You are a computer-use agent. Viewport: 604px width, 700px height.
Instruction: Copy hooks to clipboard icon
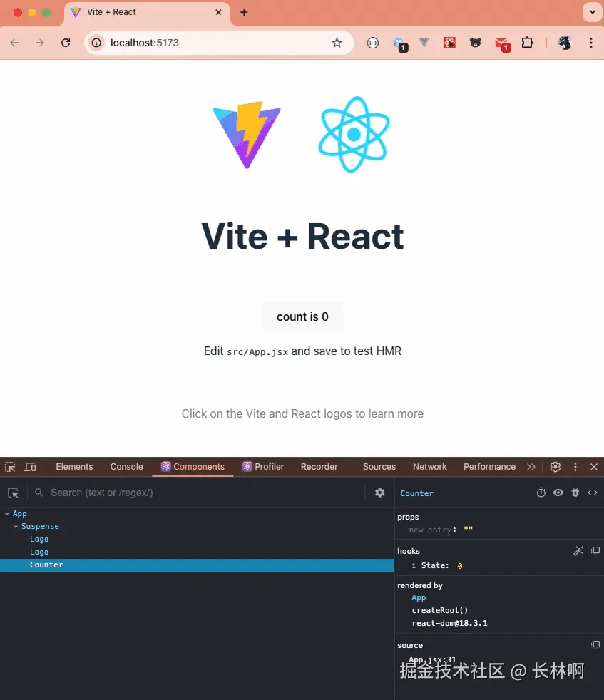(x=595, y=551)
